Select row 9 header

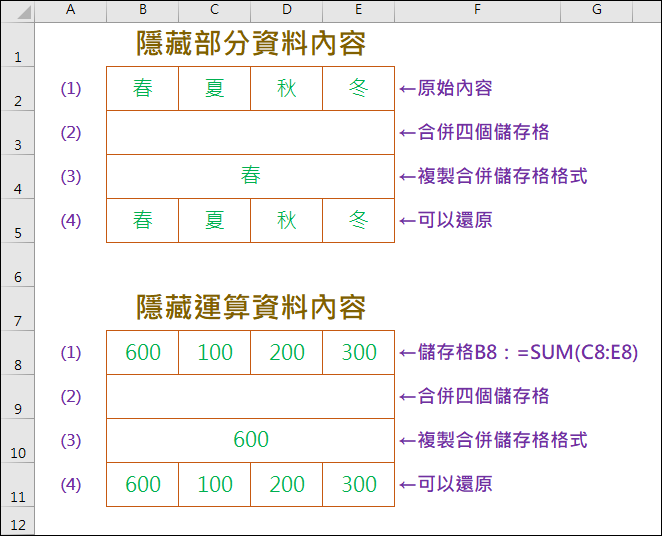(x=18, y=397)
